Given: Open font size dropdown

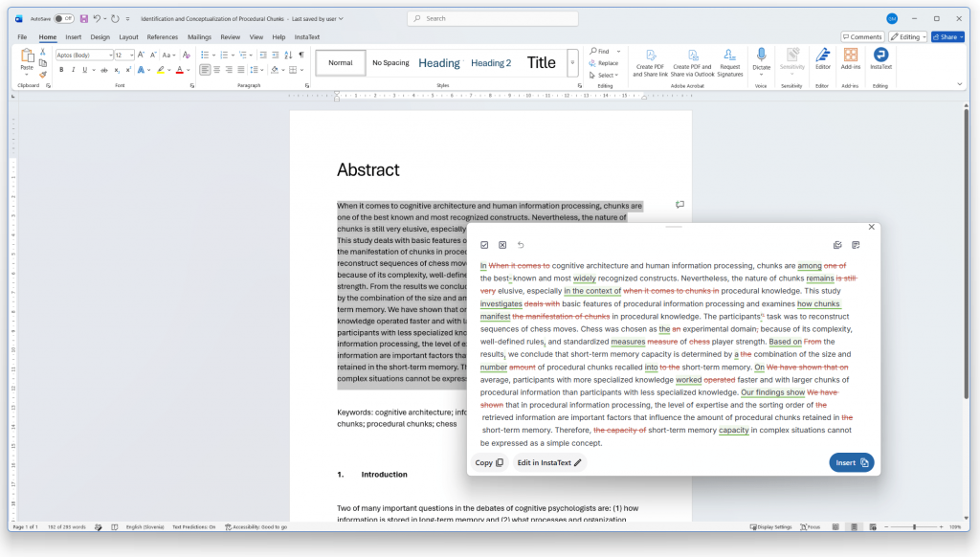Looking at the screenshot, I should pyautogui.click(x=131, y=55).
